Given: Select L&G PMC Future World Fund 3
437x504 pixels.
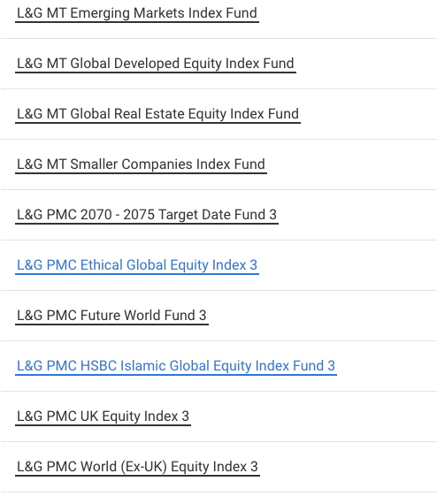Looking at the screenshot, I should 111,316.
